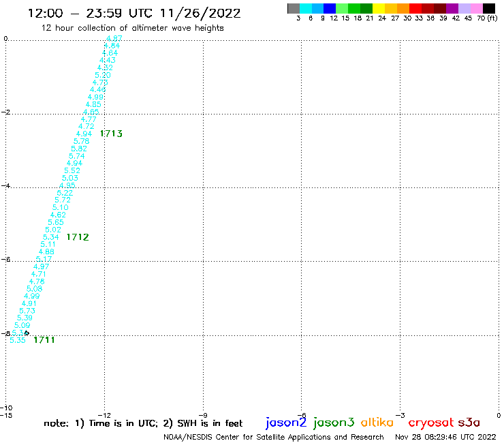Click the wave height value 5.78
Screen dimensions: 504x443
(82, 141)
